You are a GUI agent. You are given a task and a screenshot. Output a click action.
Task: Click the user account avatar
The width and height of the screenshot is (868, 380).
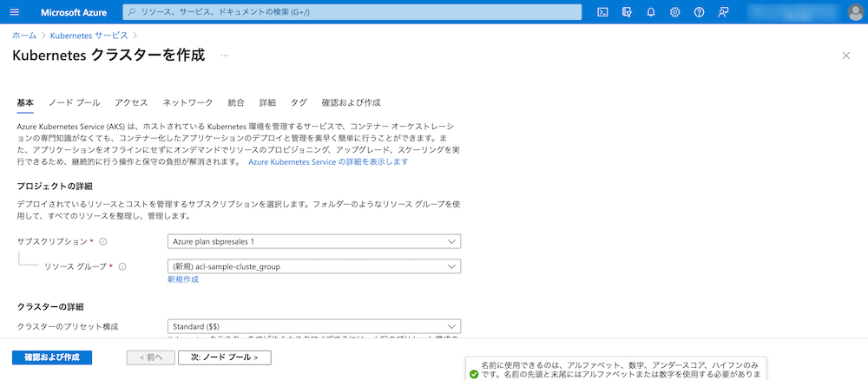(854, 12)
